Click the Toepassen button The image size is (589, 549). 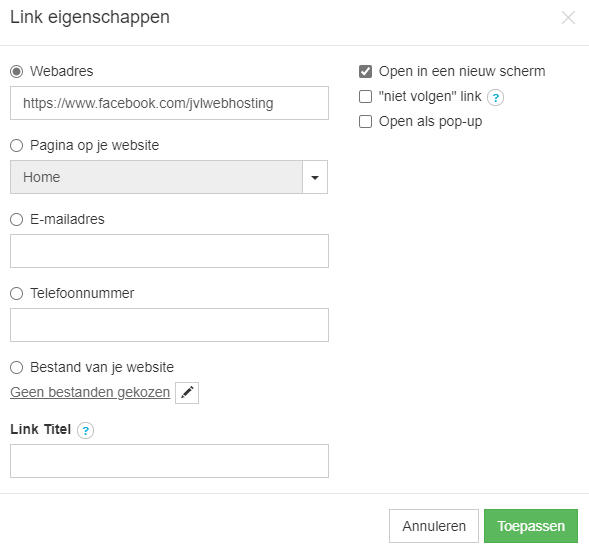(531, 526)
